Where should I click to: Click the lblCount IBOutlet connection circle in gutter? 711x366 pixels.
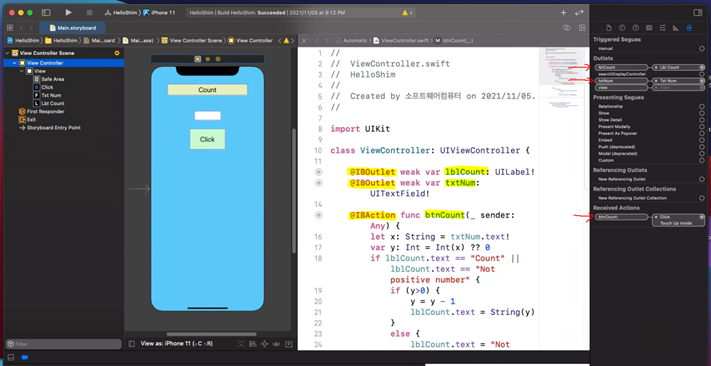click(x=318, y=172)
